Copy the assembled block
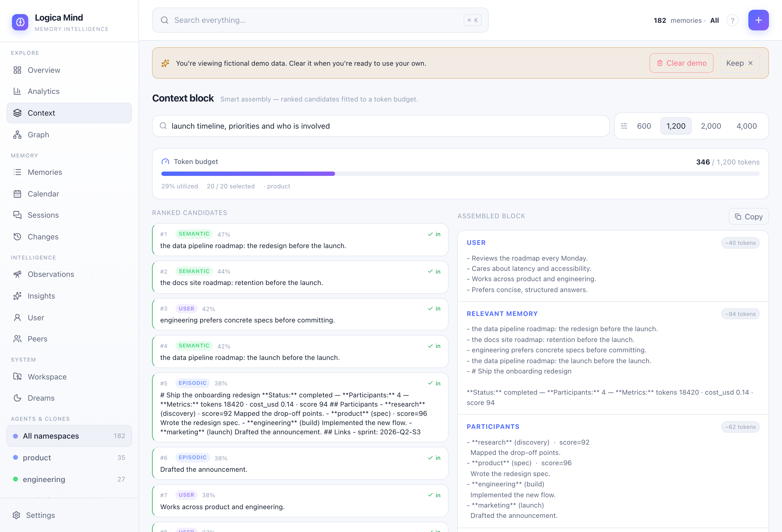Viewport: 782px width, 532px height. click(749, 217)
